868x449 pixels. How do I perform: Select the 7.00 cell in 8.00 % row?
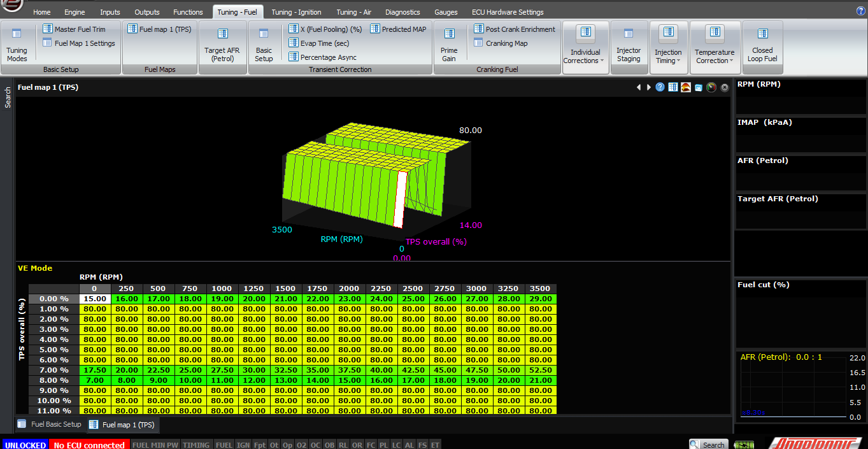coord(94,380)
